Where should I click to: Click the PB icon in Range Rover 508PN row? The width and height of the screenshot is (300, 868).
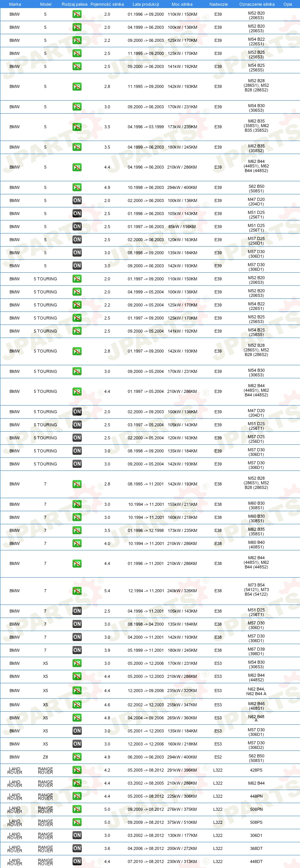(x=77, y=809)
